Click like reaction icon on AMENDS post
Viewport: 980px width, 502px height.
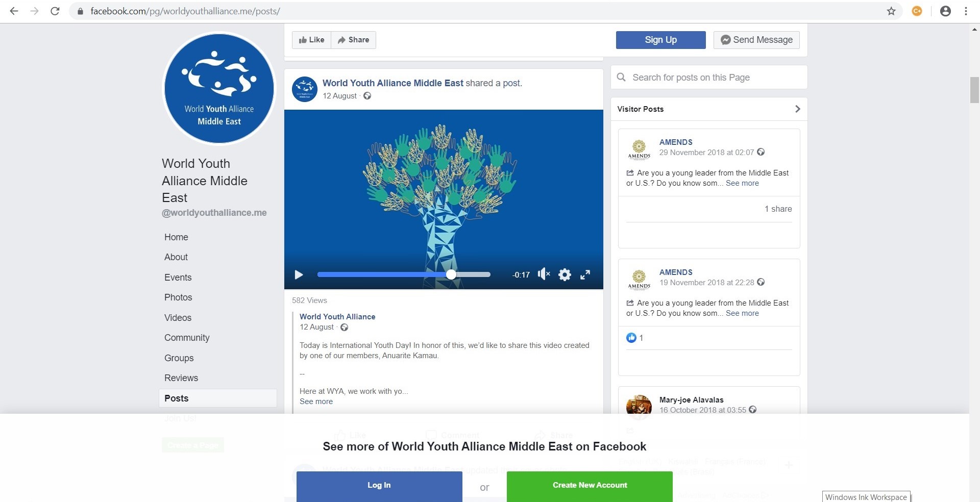631,338
